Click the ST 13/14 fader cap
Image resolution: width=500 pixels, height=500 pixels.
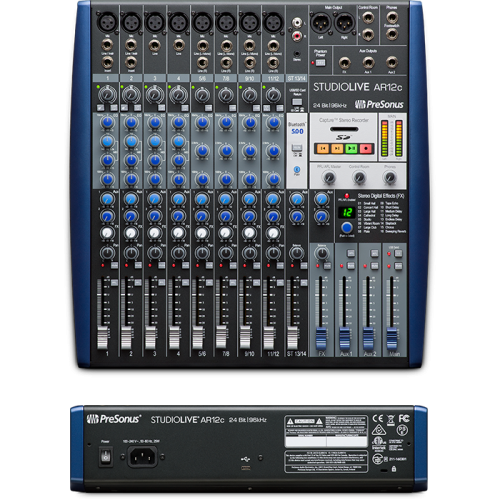click(x=292, y=338)
